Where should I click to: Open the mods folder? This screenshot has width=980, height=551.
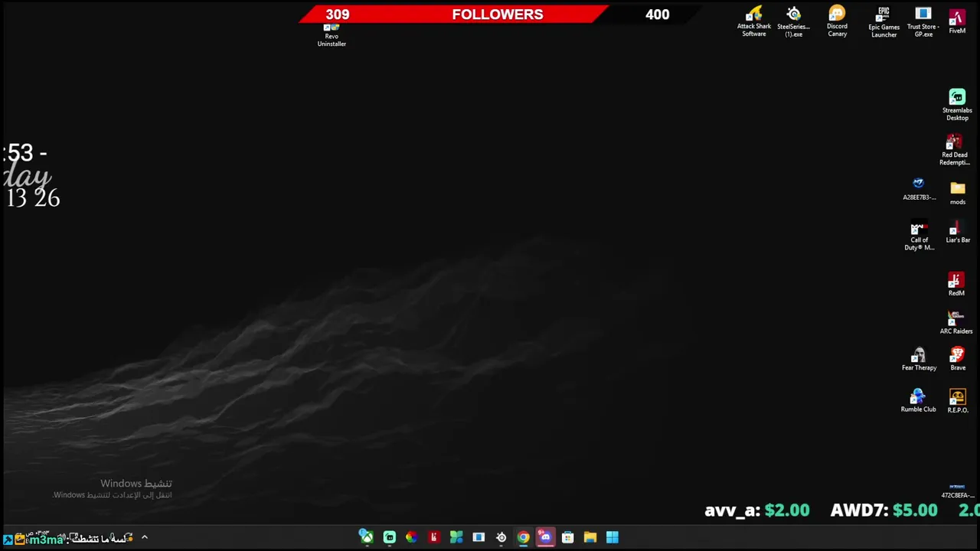[x=958, y=193]
